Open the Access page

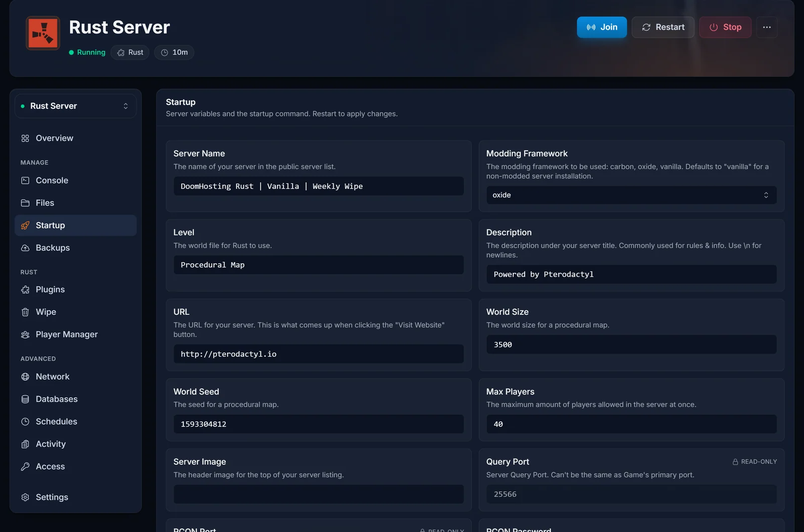coord(75,467)
